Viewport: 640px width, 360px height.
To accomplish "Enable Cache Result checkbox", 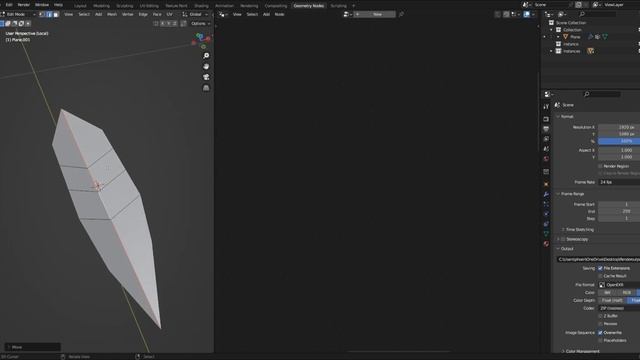I will [x=600, y=276].
